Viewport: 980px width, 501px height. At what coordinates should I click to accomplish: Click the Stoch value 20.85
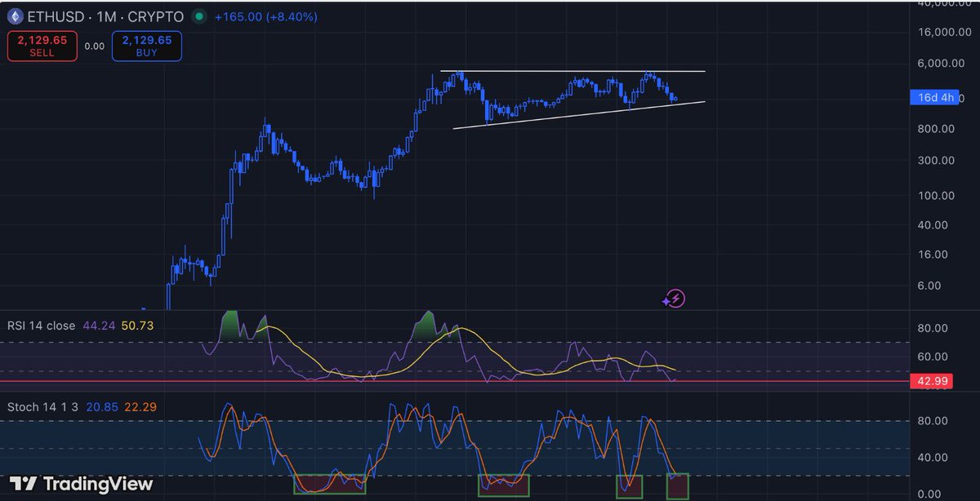tap(101, 406)
